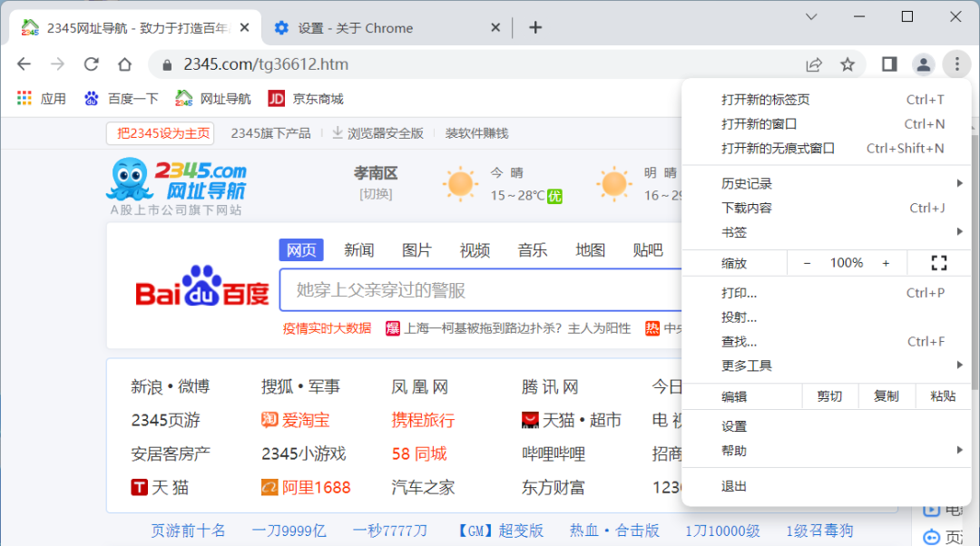Reload the current page
This screenshot has height=546, width=980.
pyautogui.click(x=92, y=64)
